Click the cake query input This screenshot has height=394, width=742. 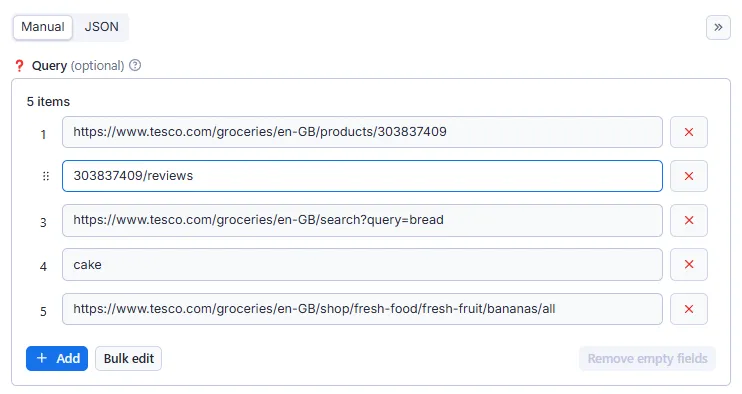click(x=362, y=264)
